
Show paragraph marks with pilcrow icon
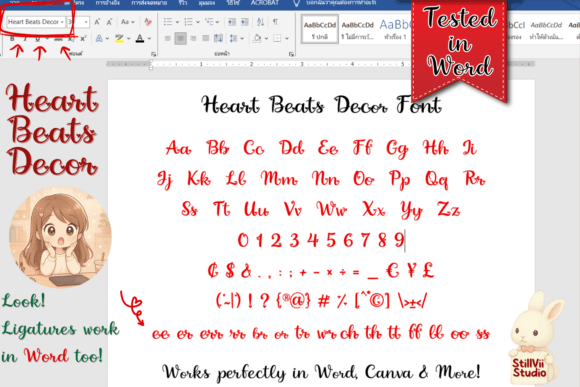(276, 22)
